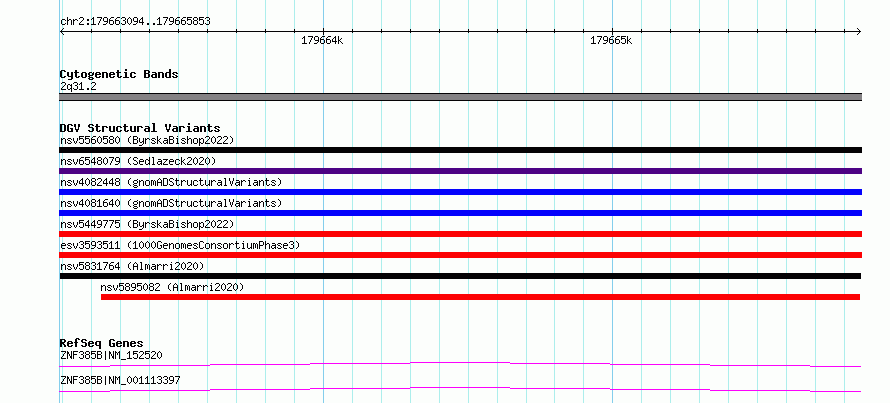Click the Cytogenetic Bands track heading
This screenshot has width=890, height=403.
point(119,74)
